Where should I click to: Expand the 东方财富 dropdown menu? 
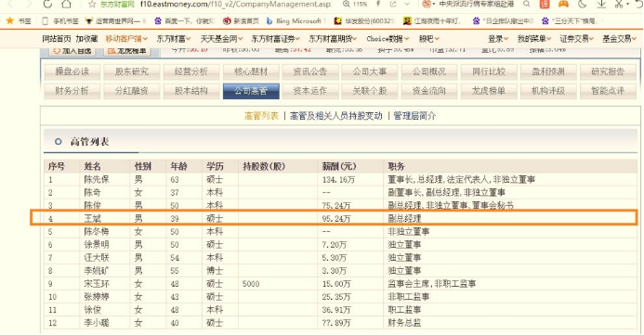(x=174, y=39)
